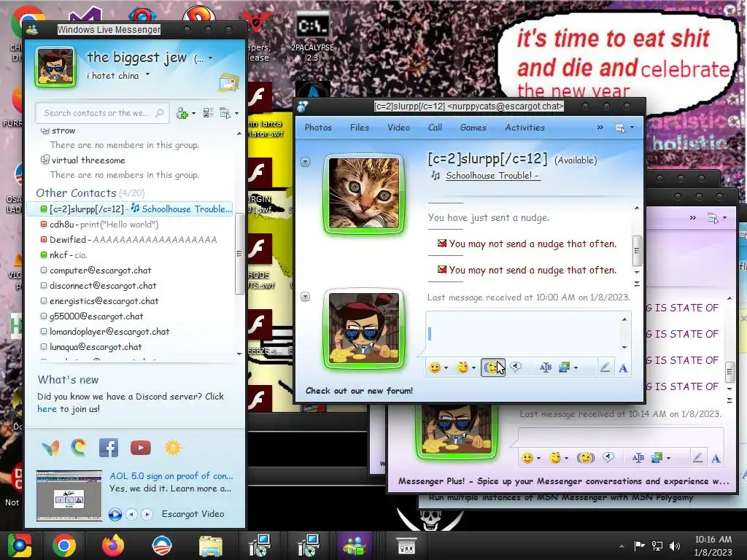Click 'Check out our new forum!' banner
The image size is (747, 560).
pos(359,391)
